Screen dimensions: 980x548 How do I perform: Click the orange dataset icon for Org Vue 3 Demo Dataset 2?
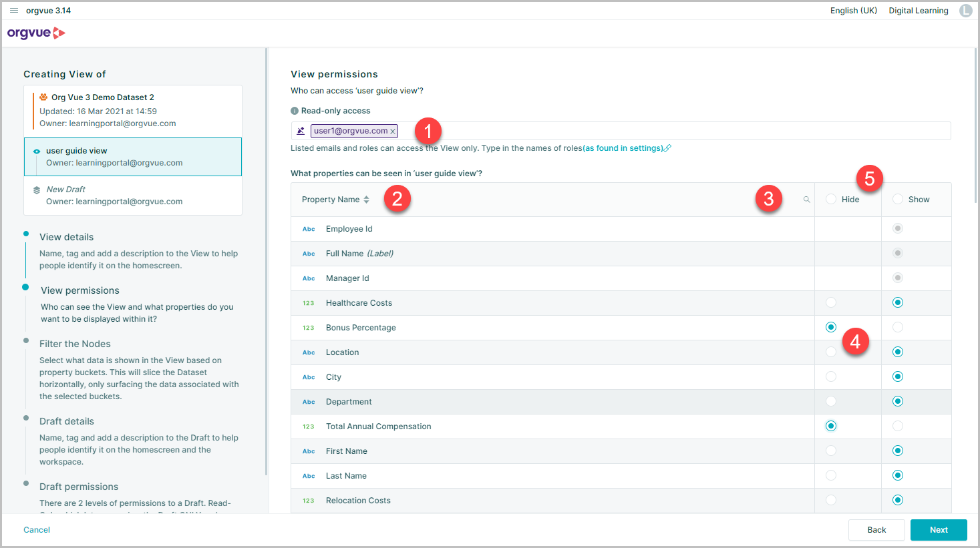tap(43, 97)
